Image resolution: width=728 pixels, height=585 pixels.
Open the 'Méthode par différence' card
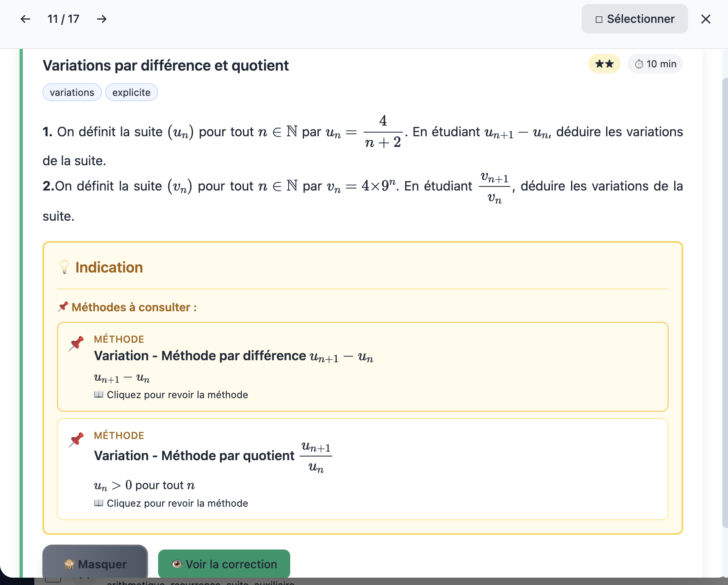[362, 367]
